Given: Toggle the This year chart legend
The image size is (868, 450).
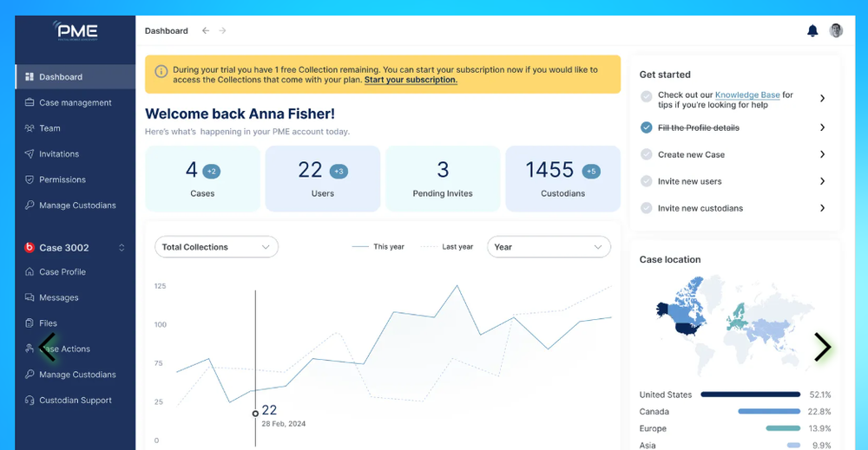Looking at the screenshot, I should 378,246.
